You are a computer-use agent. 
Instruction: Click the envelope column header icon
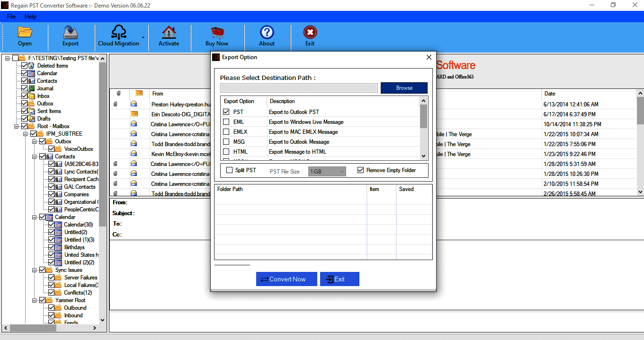tap(139, 94)
